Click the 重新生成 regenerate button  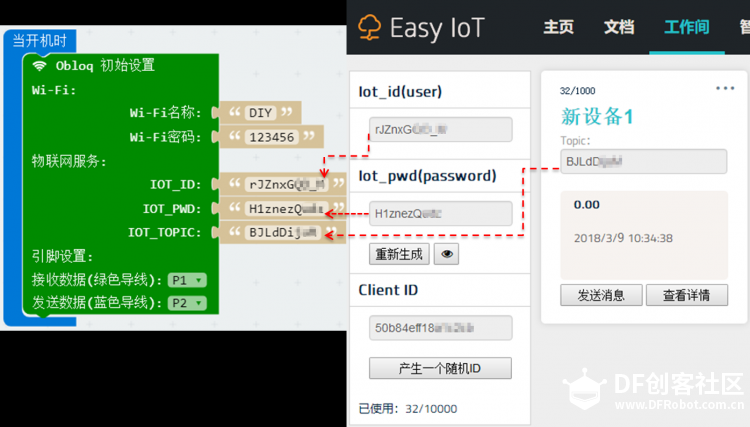click(x=400, y=254)
